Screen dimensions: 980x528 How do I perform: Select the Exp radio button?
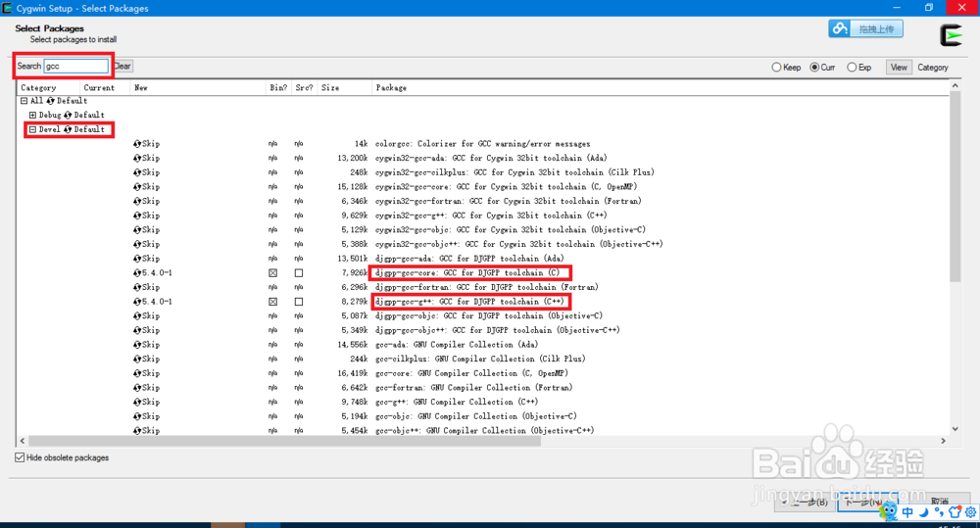pyautogui.click(x=852, y=68)
